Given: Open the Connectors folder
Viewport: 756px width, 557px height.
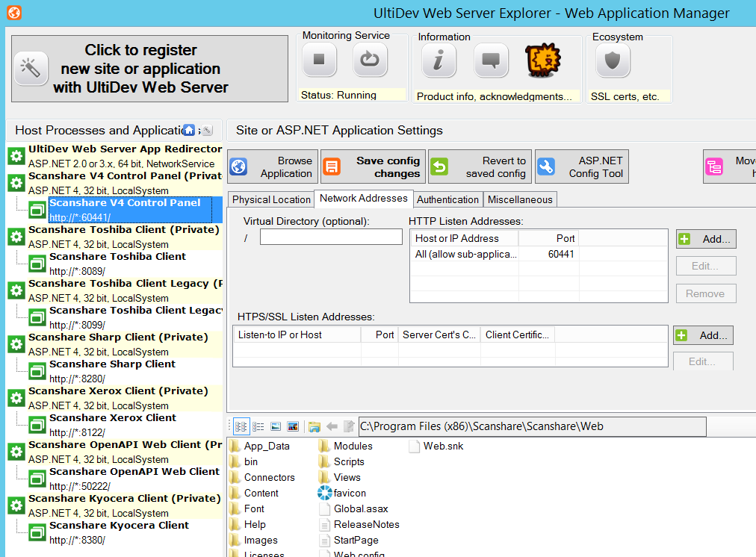Looking at the screenshot, I should [262, 478].
